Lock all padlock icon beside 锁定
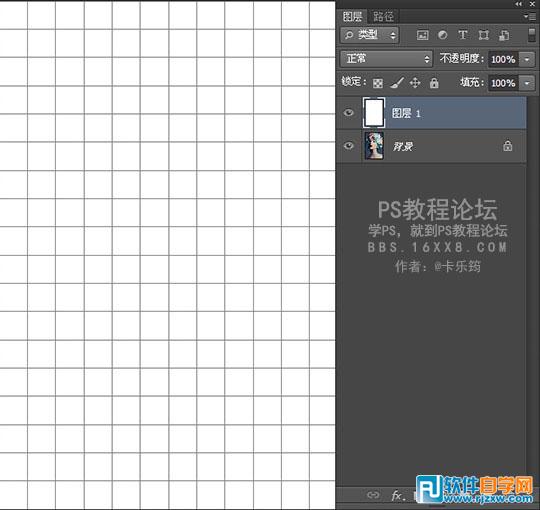The width and height of the screenshot is (540, 510). point(434,83)
